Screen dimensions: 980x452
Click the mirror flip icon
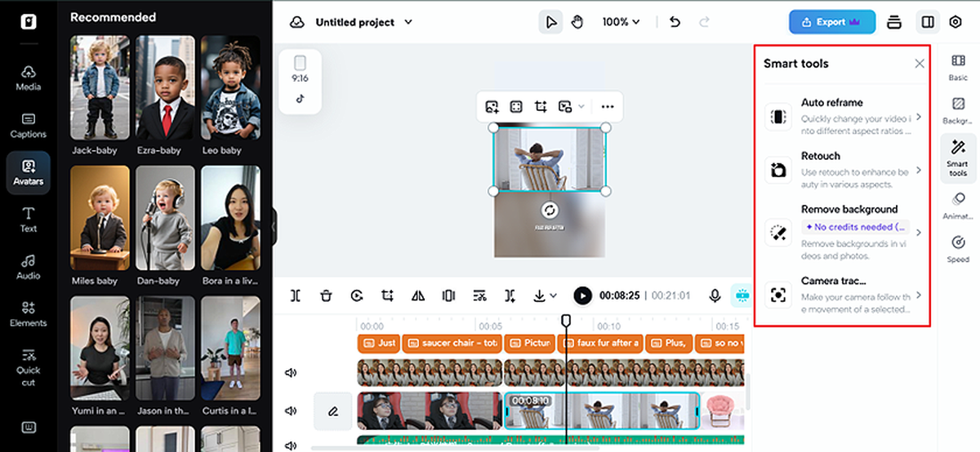click(418, 295)
